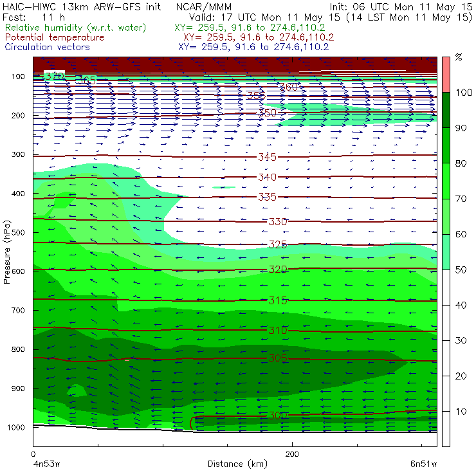This screenshot has height=476, width=476.
Task: Click the 300 contour label near the surface
Action: (278, 416)
